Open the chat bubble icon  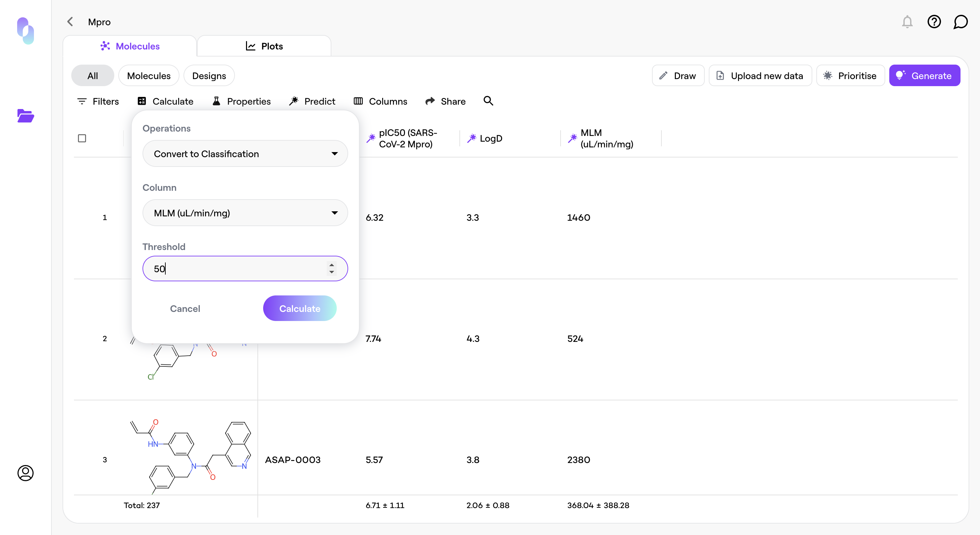[960, 22]
